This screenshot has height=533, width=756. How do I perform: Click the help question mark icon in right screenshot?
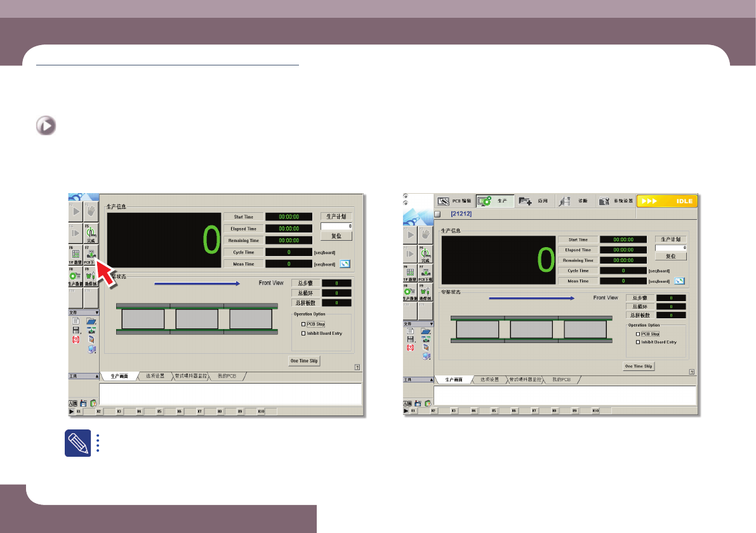coord(692,372)
